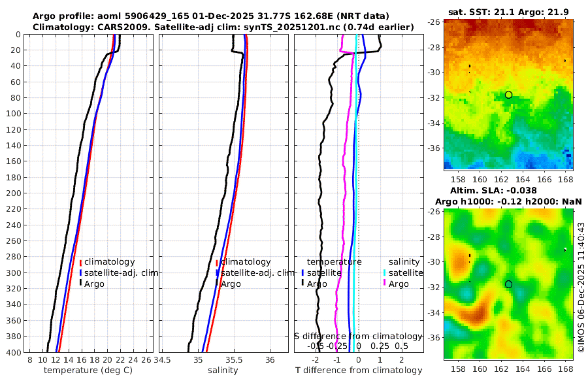Click 'S difference from climatology' label
The image size is (588, 379).
click(x=358, y=336)
